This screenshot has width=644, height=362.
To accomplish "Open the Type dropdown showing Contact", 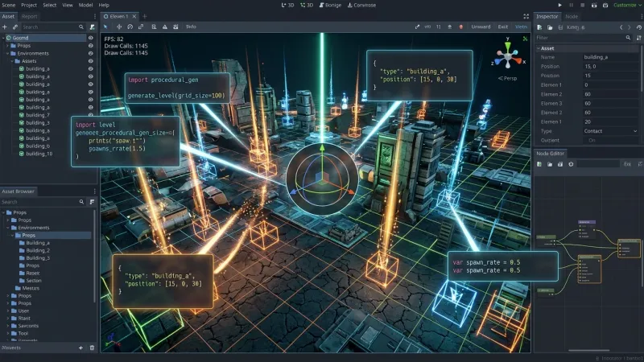I will point(610,131).
